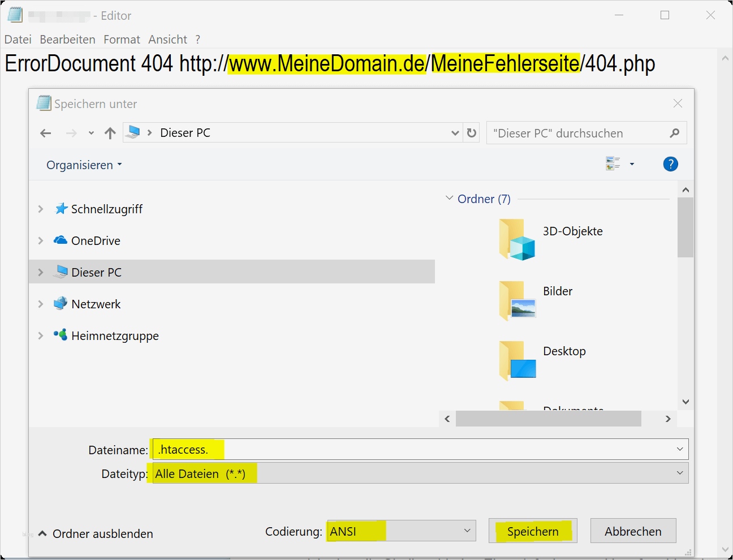Click the Heimnetzgruppe icon
The width and height of the screenshot is (733, 560).
pyautogui.click(x=61, y=335)
